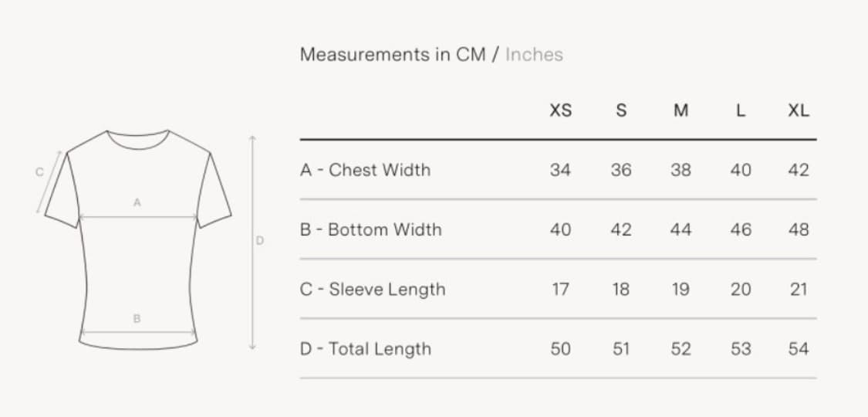868x417 pixels.
Task: Click the XS size column header
Action: pyautogui.click(x=560, y=110)
